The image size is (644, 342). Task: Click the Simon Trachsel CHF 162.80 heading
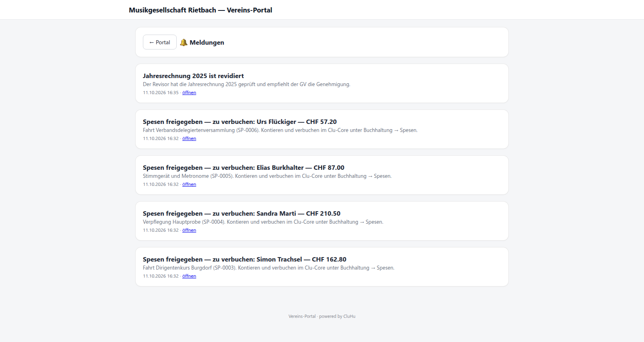(x=245, y=259)
